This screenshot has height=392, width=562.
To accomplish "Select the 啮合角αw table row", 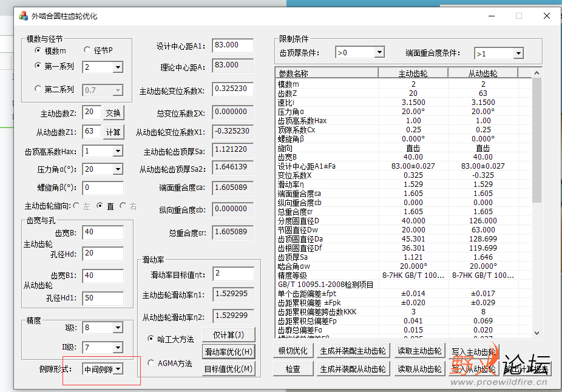I will (404, 266).
